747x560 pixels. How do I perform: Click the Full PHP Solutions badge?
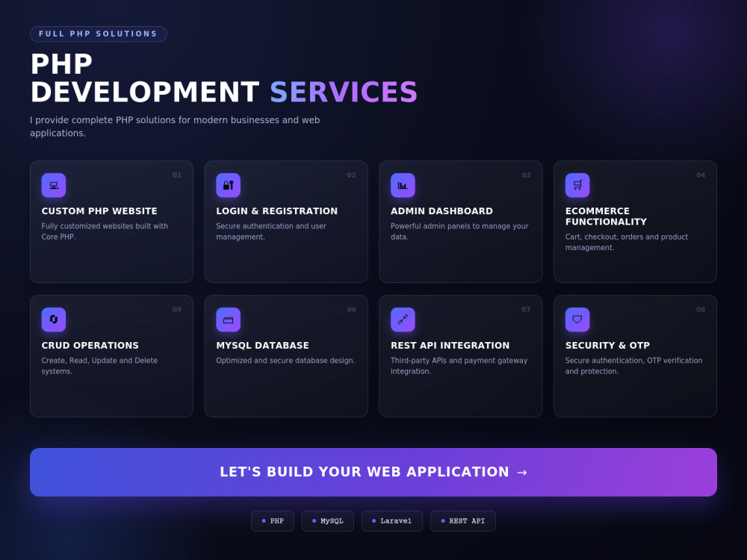pos(98,34)
